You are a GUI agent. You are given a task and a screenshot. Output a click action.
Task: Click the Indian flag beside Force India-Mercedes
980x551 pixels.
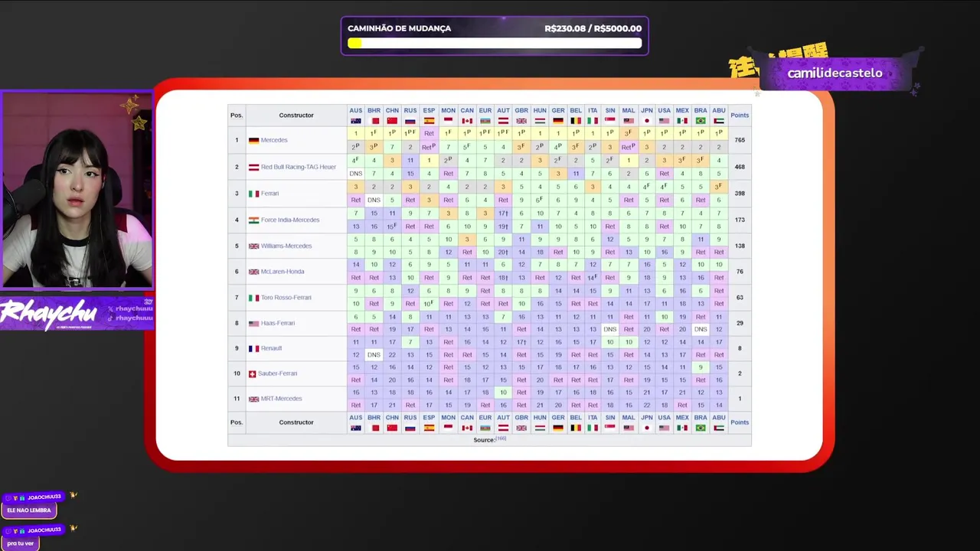(x=253, y=220)
